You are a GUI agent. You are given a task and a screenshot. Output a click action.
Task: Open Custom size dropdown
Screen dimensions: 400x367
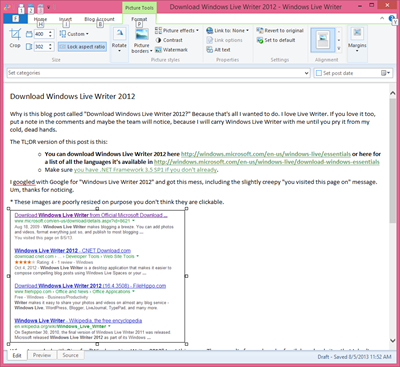[x=74, y=34]
